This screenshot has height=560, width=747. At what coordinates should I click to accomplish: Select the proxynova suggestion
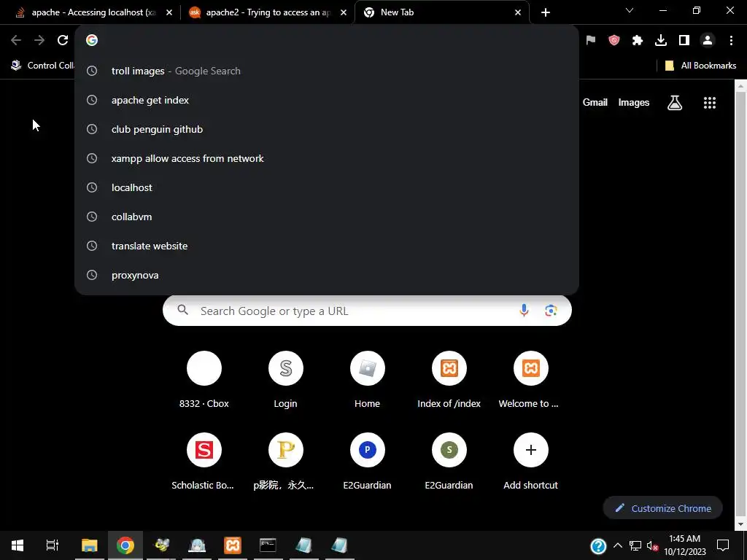coord(327,275)
